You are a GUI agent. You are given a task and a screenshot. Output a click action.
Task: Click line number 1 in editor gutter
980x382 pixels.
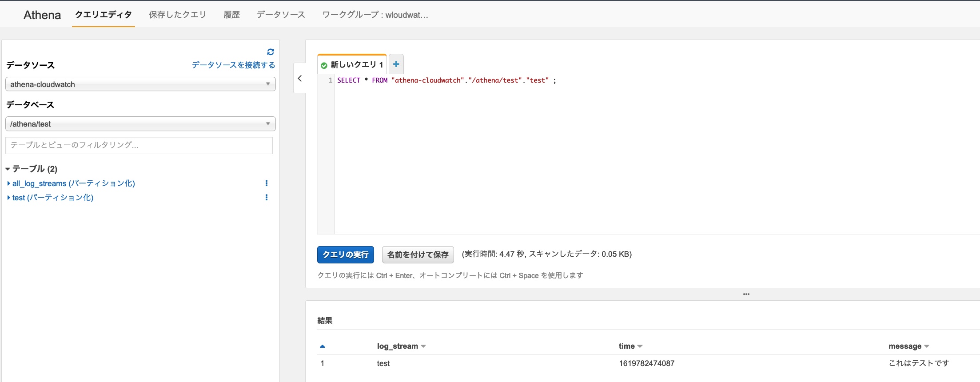[x=330, y=80]
